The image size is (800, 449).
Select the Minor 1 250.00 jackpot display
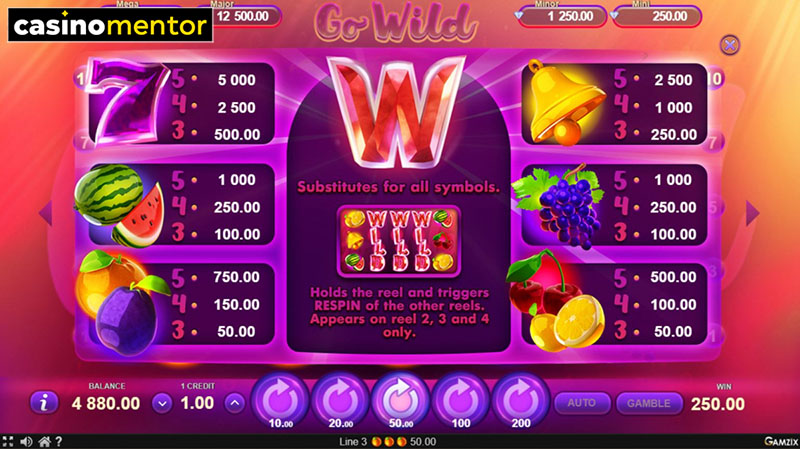[x=562, y=16]
